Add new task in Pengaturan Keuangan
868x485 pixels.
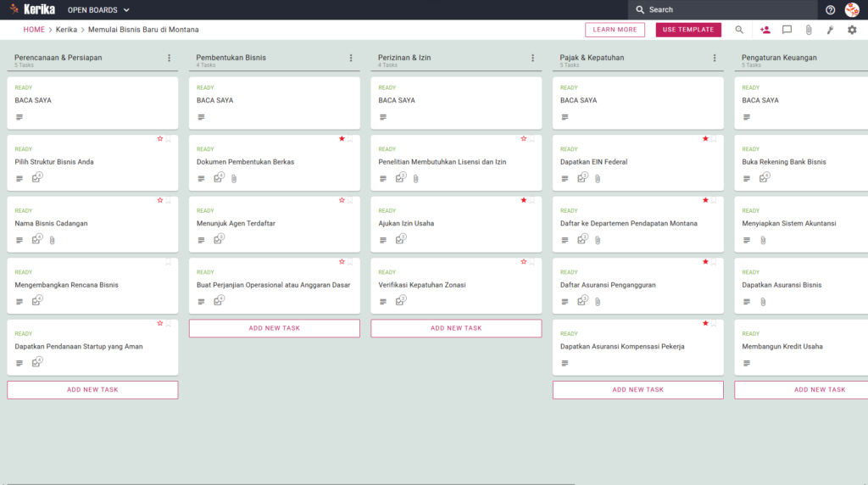[801, 390]
